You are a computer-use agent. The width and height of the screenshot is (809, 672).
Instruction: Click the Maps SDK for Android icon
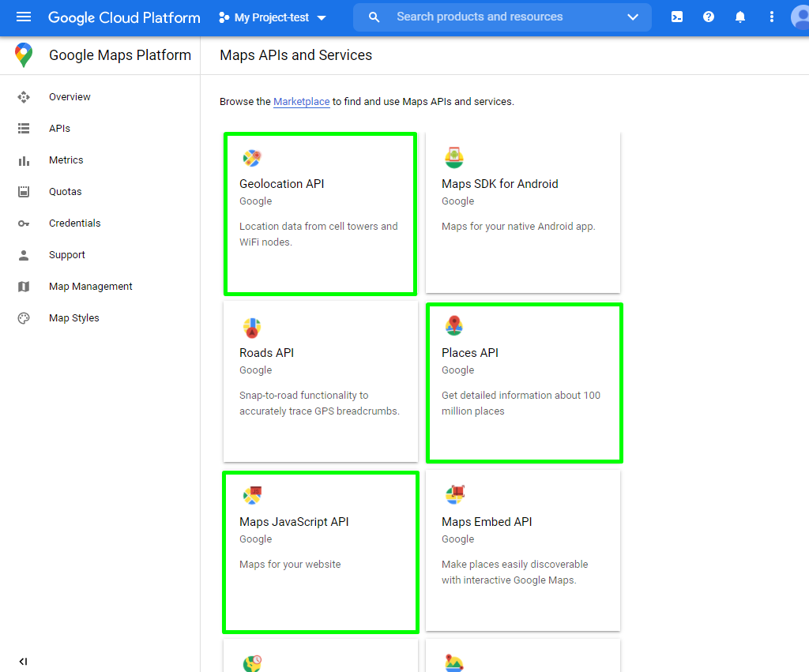(454, 158)
